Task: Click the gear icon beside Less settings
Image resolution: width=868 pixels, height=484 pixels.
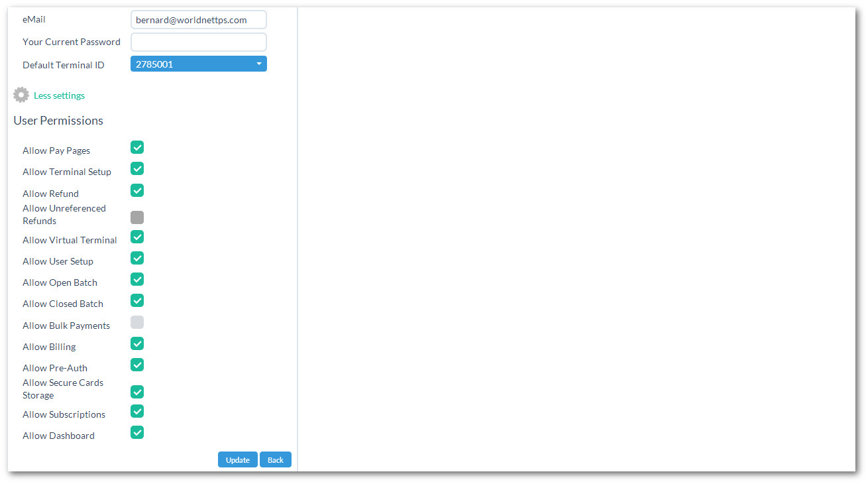Action: pyautogui.click(x=21, y=95)
